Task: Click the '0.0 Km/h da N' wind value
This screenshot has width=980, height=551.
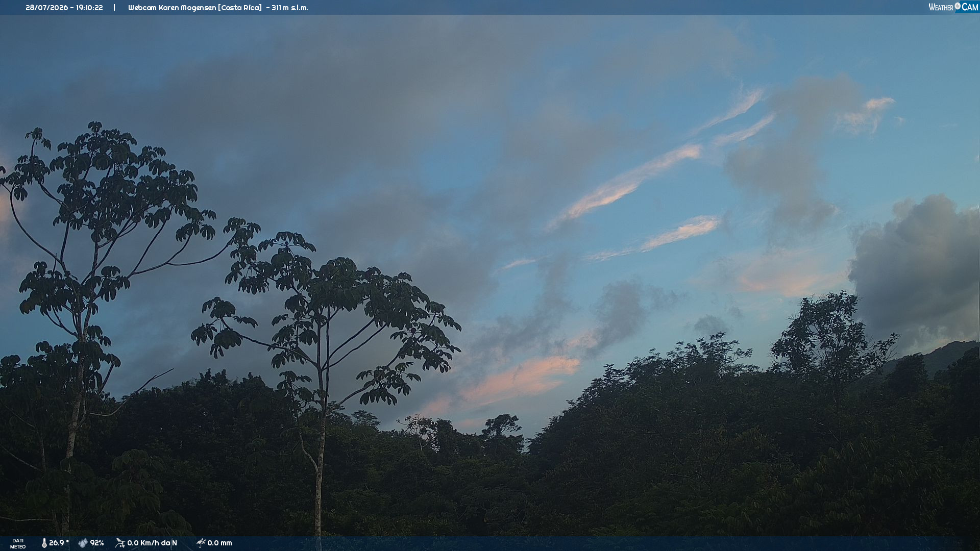Action: [152, 543]
